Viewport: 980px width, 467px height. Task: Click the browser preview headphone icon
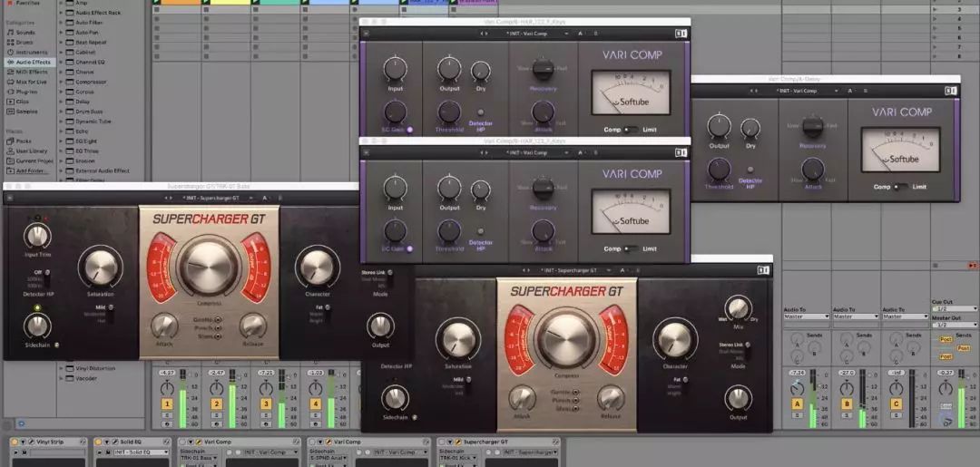point(19,423)
